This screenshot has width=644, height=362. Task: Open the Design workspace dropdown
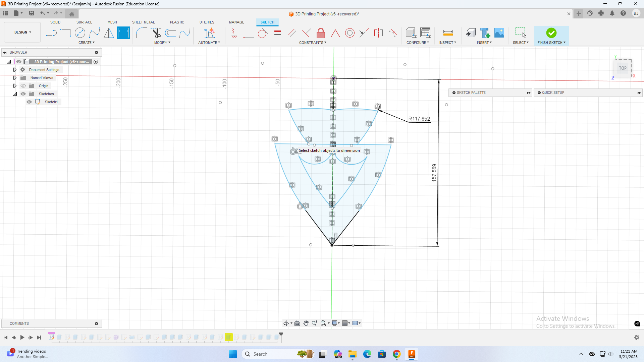pos(22,32)
